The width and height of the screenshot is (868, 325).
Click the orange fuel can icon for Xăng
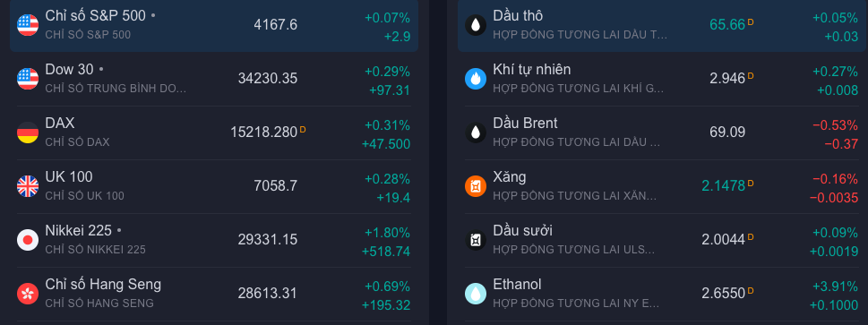coord(476,186)
